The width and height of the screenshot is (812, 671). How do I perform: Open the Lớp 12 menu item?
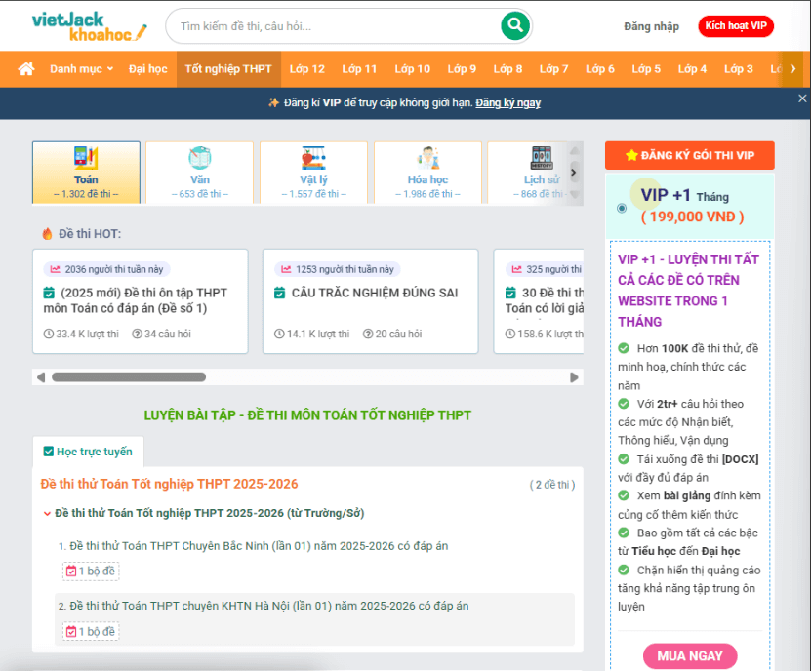click(x=306, y=69)
